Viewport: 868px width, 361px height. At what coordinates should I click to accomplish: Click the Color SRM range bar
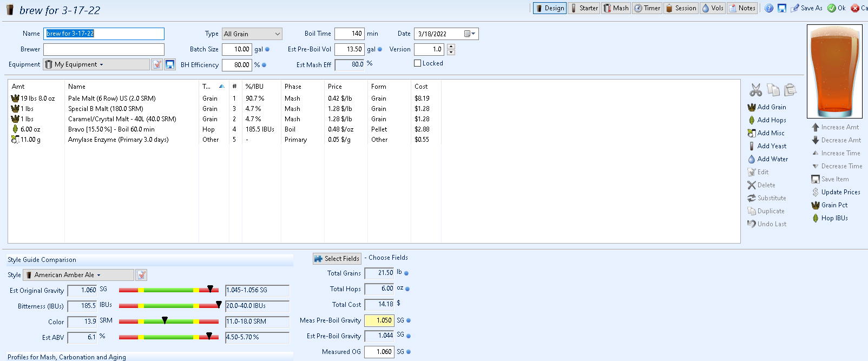click(169, 321)
